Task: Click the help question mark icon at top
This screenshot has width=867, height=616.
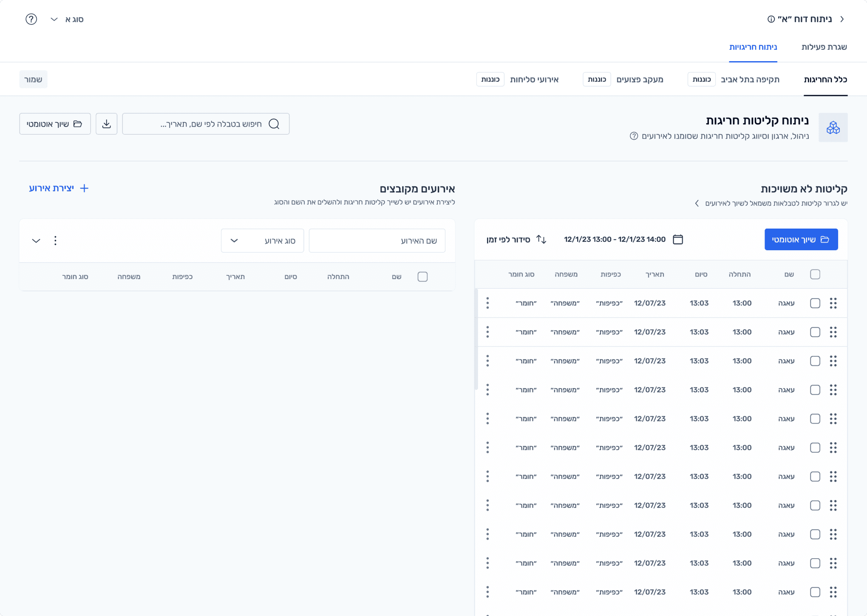Action: tap(31, 19)
